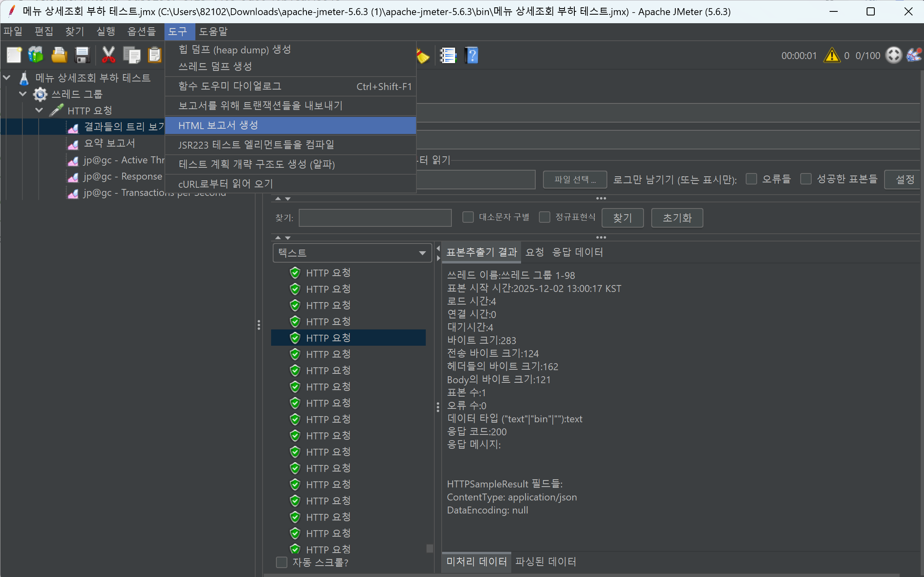
Task: Click the Templates icon in toolbar
Action: (36, 55)
